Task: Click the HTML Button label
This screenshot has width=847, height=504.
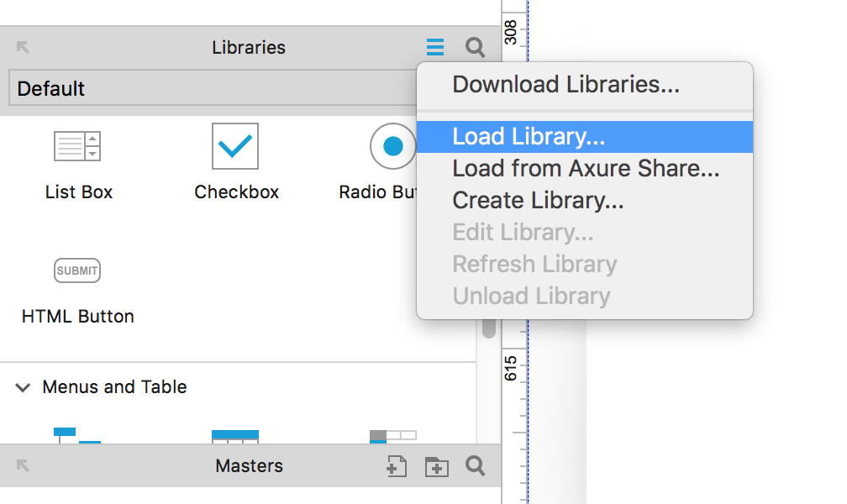Action: [x=78, y=316]
